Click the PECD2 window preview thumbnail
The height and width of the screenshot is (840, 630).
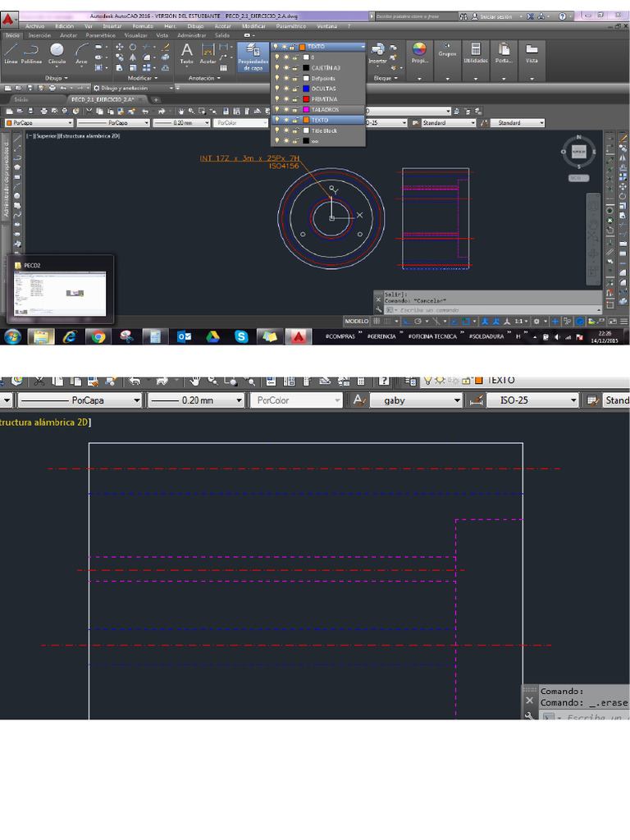pos(62,294)
